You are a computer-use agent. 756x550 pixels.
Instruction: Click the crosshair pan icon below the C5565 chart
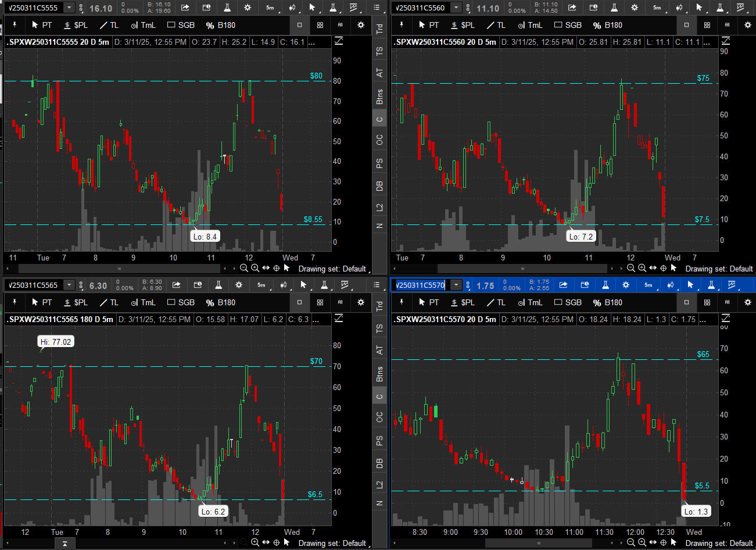coord(277,542)
